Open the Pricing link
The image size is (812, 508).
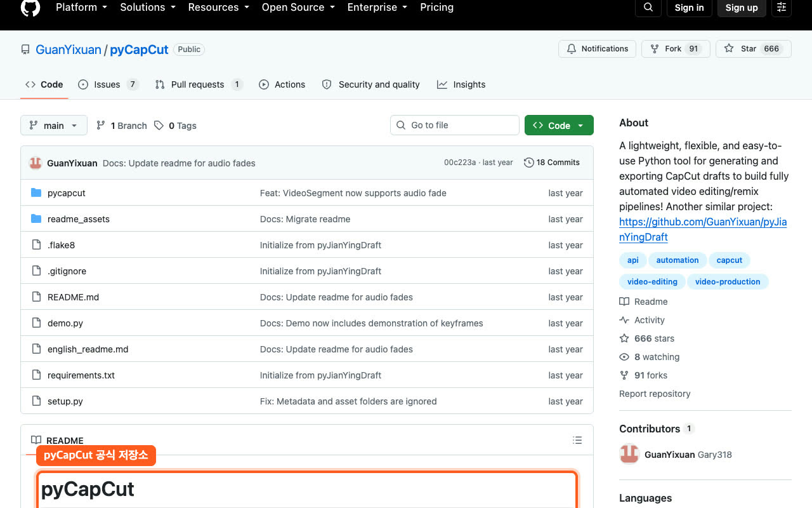[437, 8]
